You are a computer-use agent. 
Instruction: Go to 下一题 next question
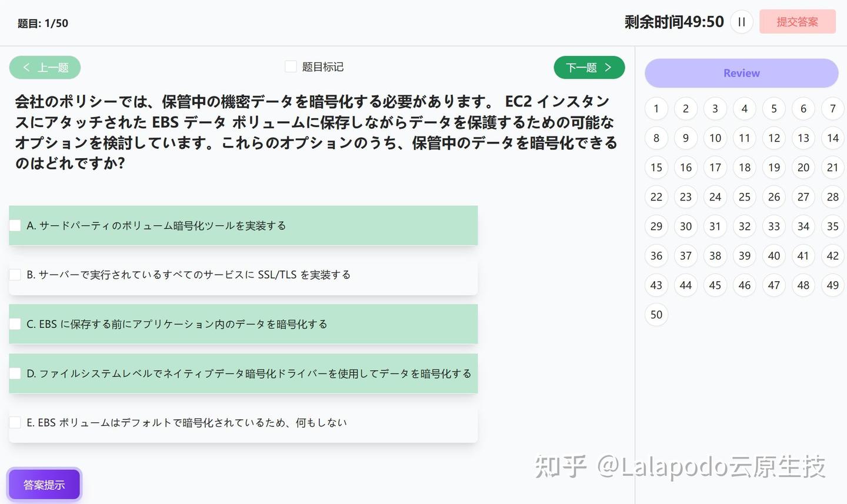(x=589, y=67)
